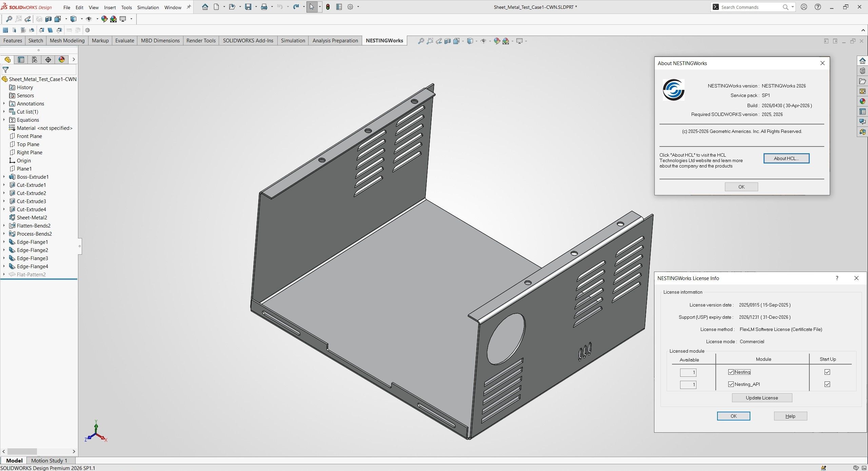Open the File menu
868x471 pixels.
(67, 7)
